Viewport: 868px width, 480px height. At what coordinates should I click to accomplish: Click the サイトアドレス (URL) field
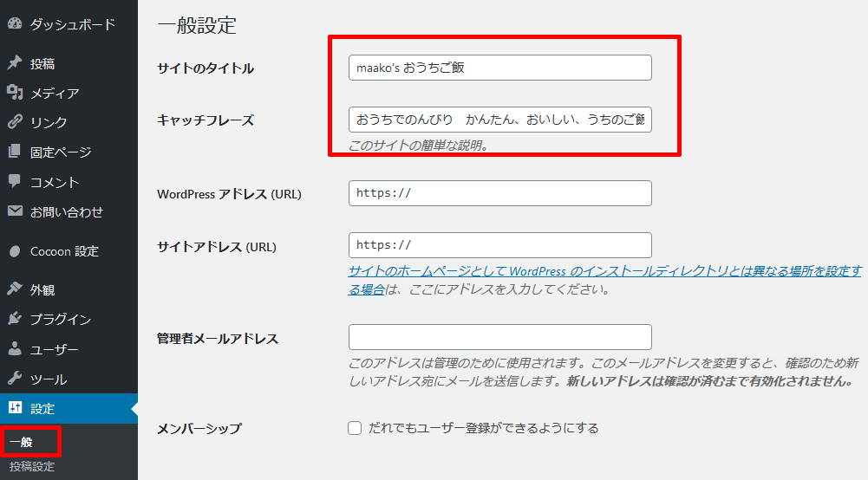(x=499, y=245)
